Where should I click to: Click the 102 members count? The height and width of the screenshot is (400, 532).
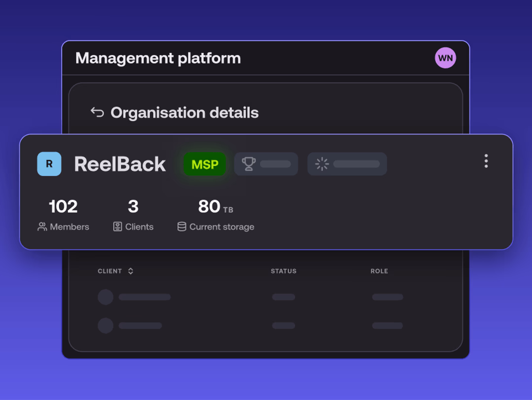coord(64,206)
